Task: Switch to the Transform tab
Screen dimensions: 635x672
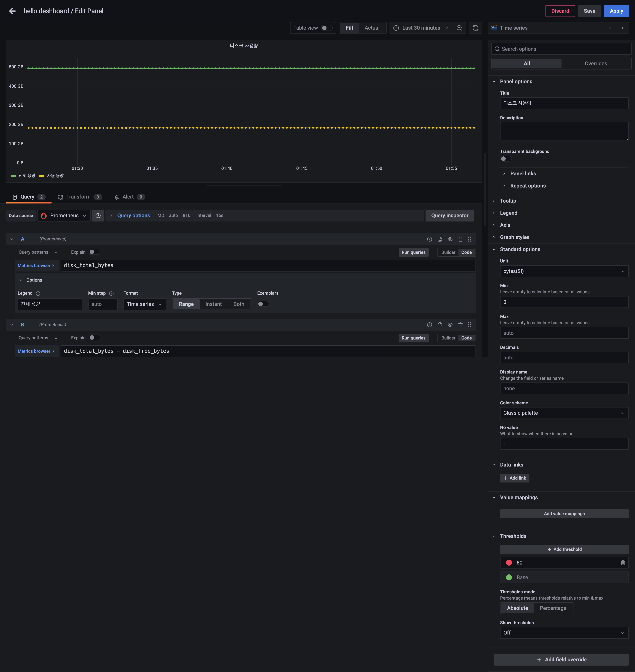Action: 78,197
